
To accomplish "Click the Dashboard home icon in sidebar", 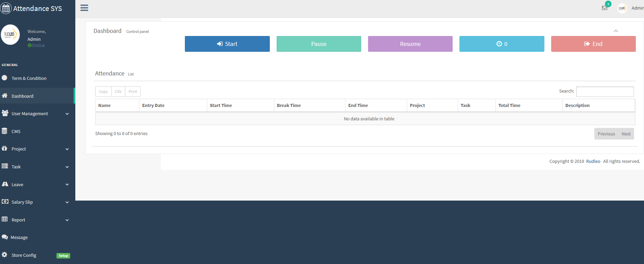I will coord(5,96).
